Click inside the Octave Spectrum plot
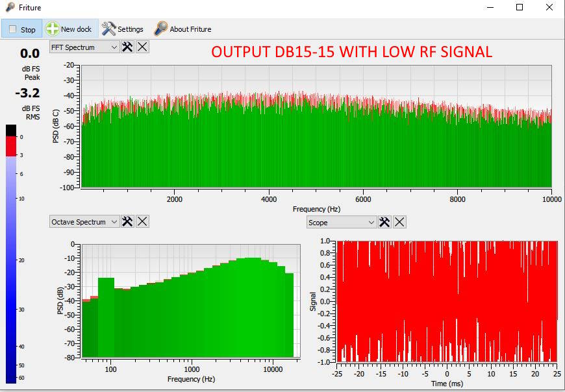 tap(191, 301)
